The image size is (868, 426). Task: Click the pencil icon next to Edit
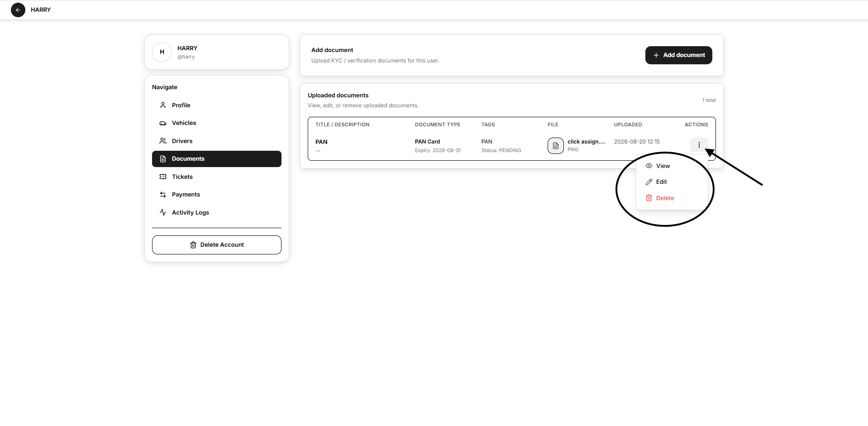click(649, 182)
